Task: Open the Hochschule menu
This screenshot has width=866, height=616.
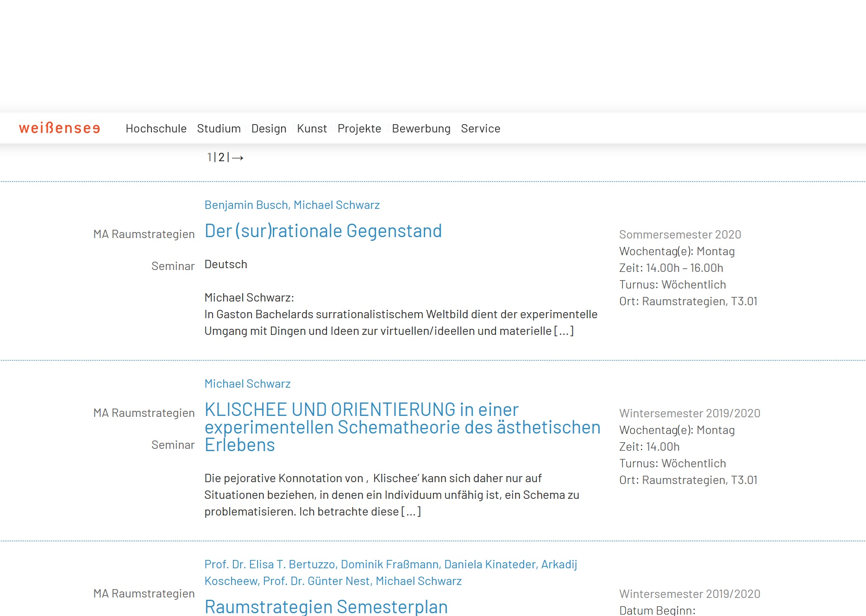Action: click(156, 129)
